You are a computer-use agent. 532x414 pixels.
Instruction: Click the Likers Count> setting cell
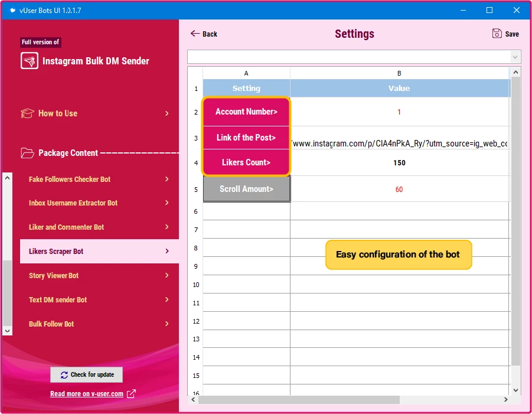pos(246,162)
